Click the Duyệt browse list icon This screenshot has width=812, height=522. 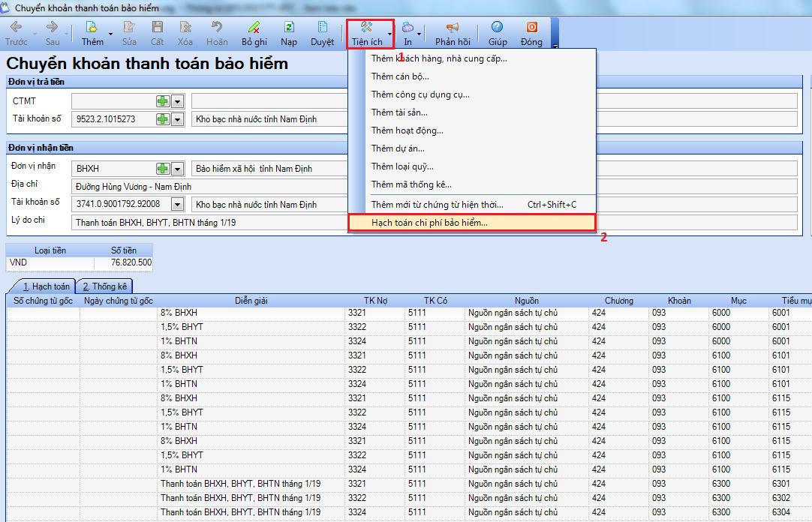(322, 27)
